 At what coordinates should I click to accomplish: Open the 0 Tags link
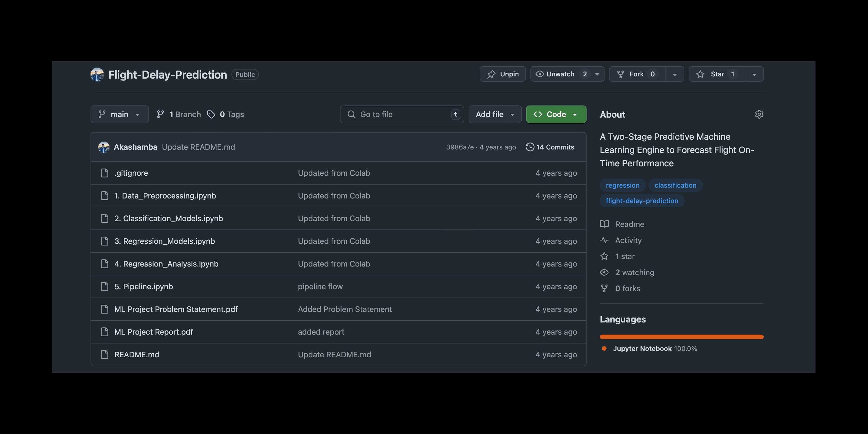pos(226,114)
